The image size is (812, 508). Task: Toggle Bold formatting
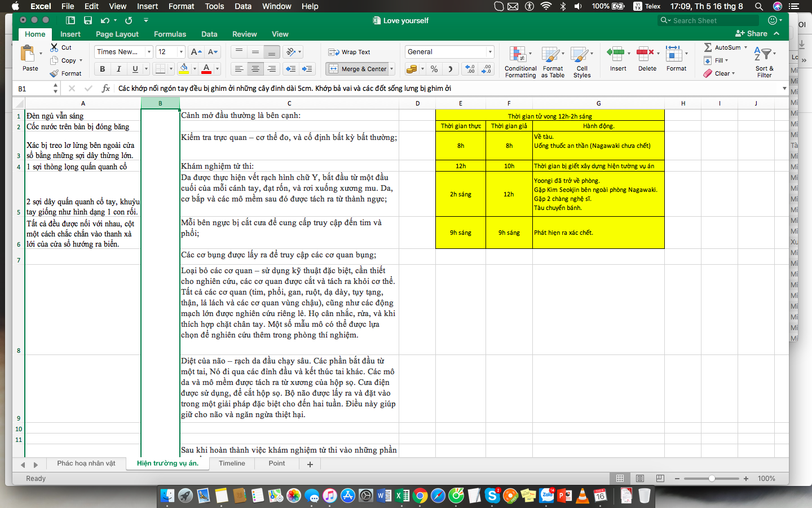pyautogui.click(x=102, y=69)
